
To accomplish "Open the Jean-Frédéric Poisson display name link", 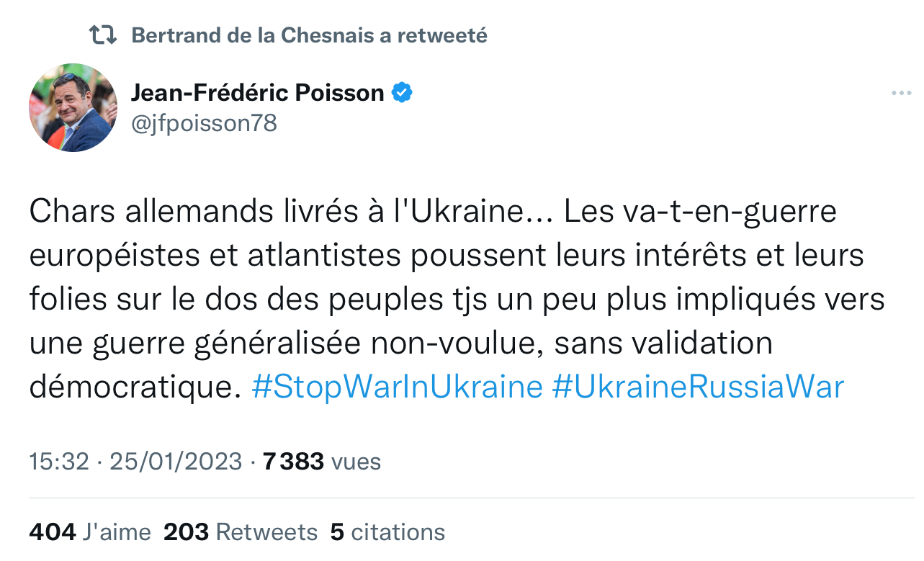I will (257, 93).
